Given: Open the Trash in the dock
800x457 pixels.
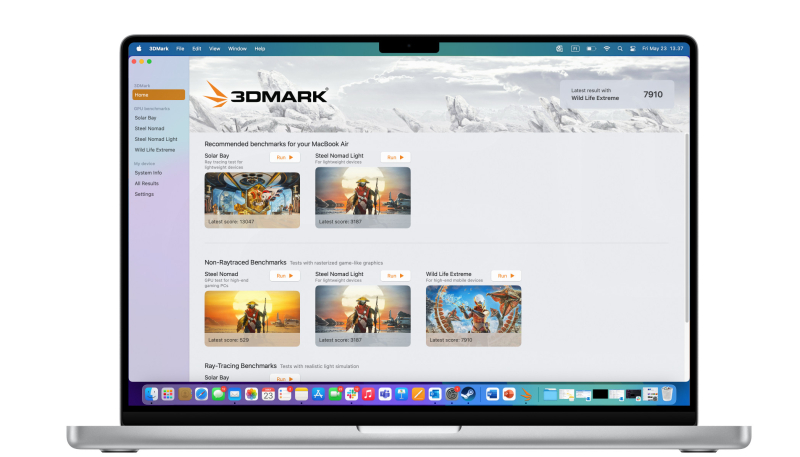Looking at the screenshot, I should (x=667, y=394).
